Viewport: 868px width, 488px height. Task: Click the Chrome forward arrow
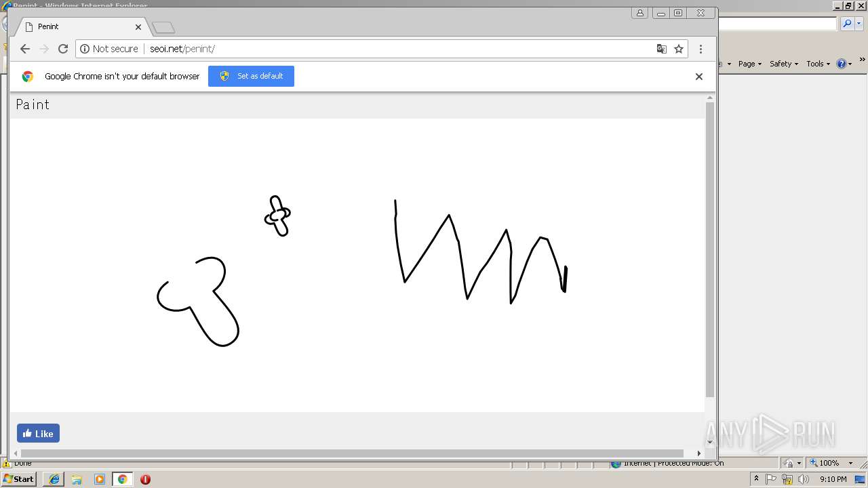click(x=44, y=49)
